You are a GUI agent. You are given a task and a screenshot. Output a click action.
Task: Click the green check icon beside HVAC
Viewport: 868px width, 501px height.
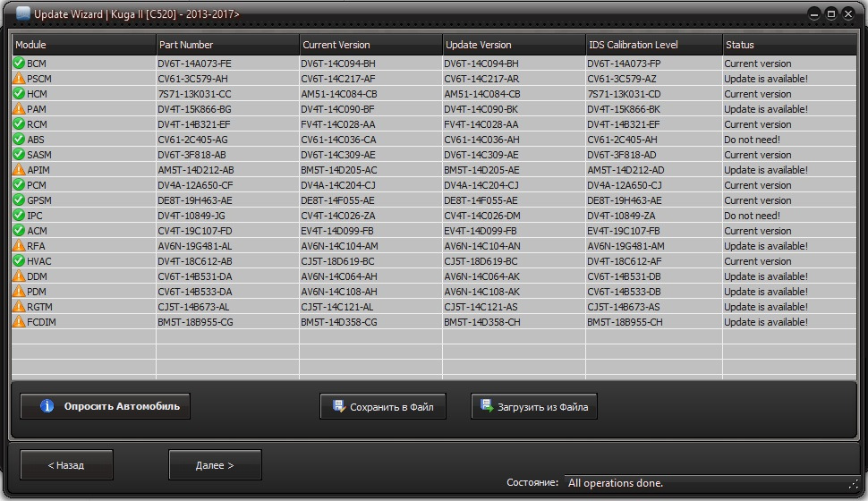[x=19, y=260]
